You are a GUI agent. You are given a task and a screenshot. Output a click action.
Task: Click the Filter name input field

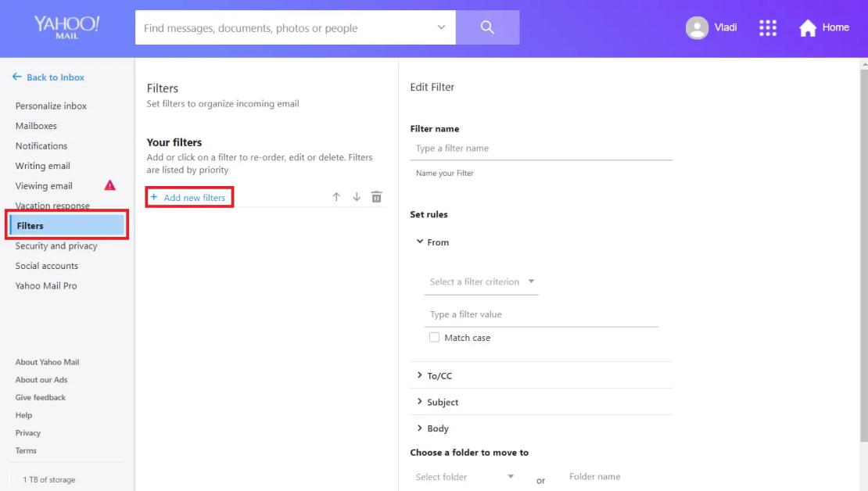(541, 148)
